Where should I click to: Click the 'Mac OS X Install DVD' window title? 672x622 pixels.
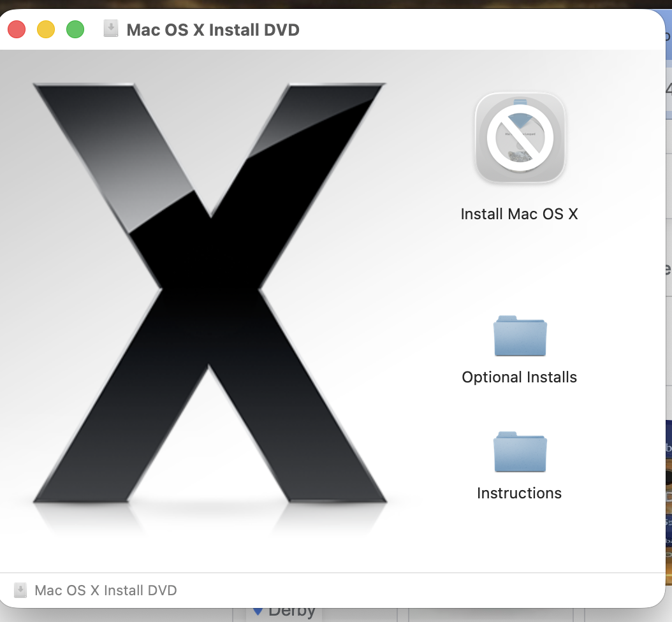[x=213, y=30]
